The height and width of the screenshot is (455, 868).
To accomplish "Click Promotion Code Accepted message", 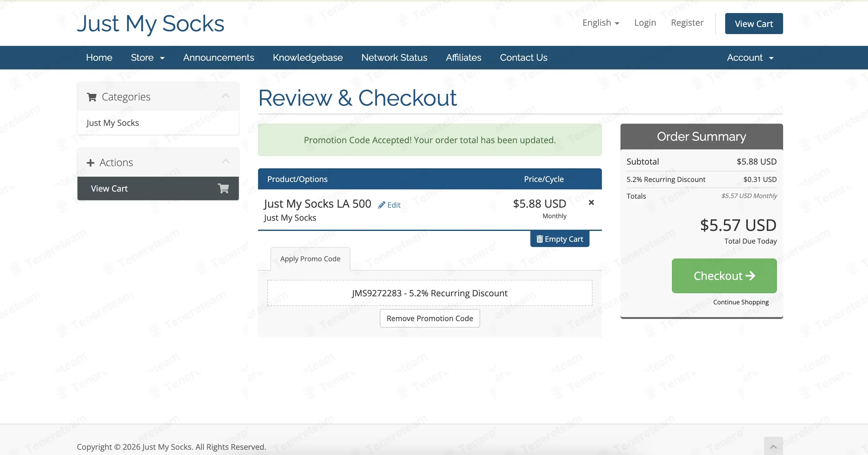I will click(x=430, y=140).
